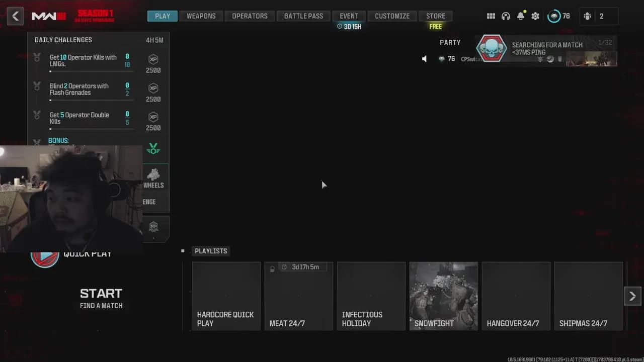Open the STORE tab

pos(436,16)
